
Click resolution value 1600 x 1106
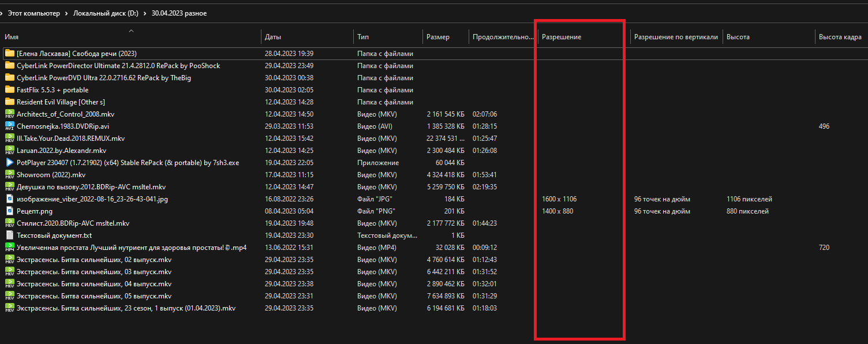pyautogui.click(x=559, y=199)
